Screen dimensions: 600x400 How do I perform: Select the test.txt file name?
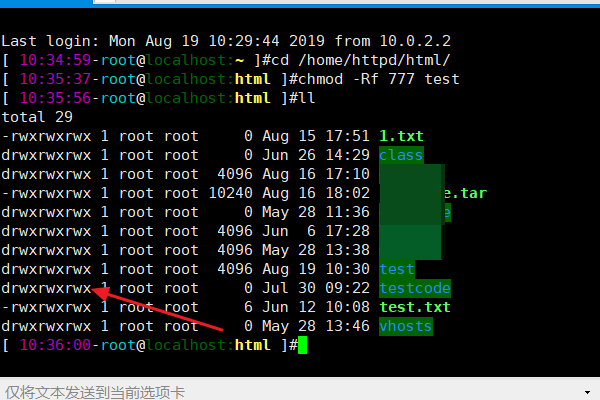point(414,307)
